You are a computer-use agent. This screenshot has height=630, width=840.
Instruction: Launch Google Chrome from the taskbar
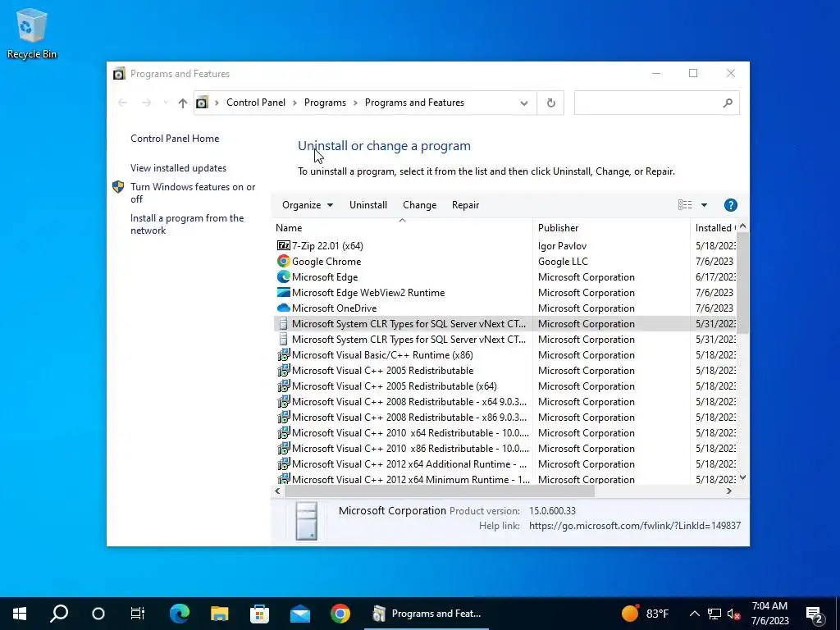point(340,614)
